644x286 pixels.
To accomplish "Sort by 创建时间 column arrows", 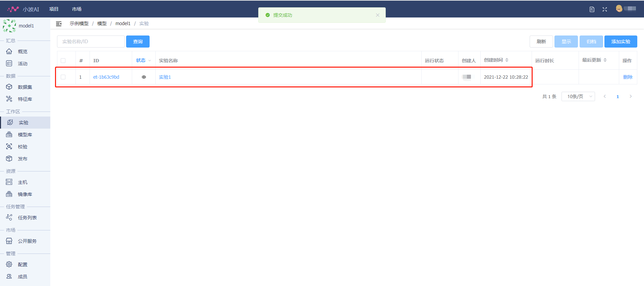I will (x=507, y=60).
